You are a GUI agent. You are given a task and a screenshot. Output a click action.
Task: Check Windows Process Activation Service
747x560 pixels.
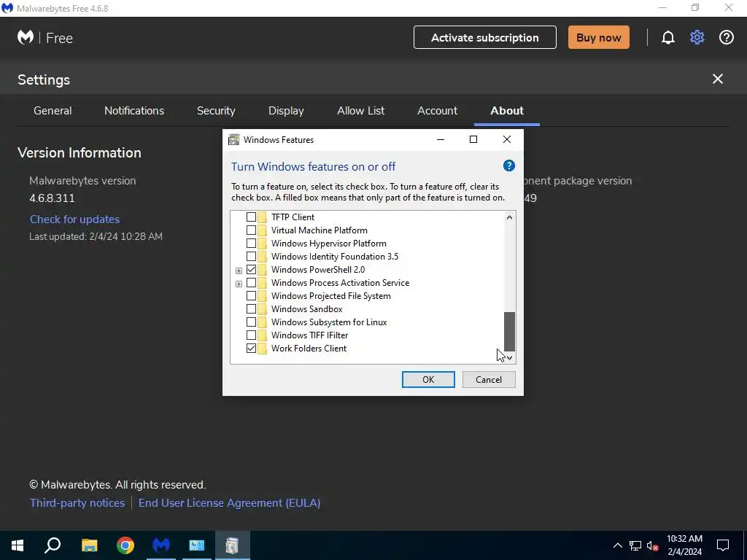(x=251, y=283)
